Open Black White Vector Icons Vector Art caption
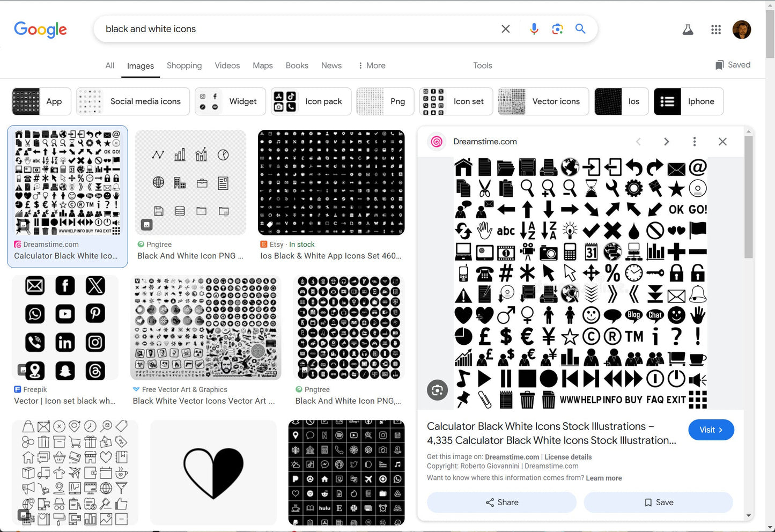 pyautogui.click(x=204, y=401)
